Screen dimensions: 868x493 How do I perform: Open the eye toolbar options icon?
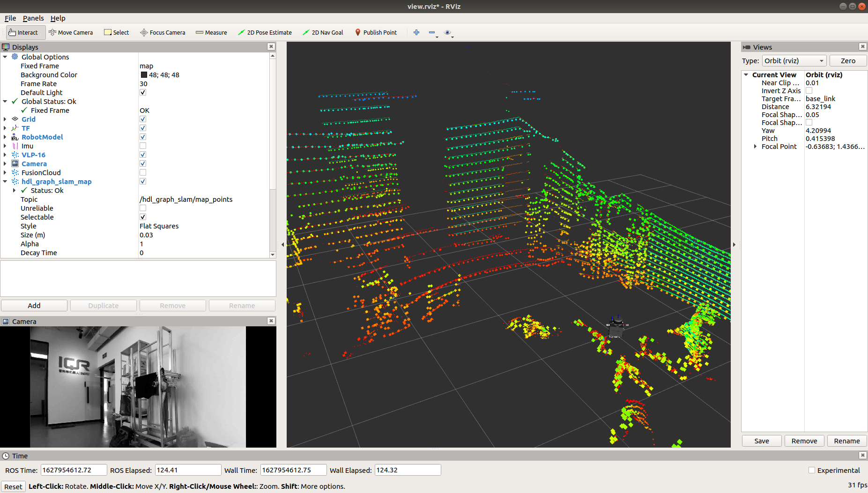click(x=447, y=32)
